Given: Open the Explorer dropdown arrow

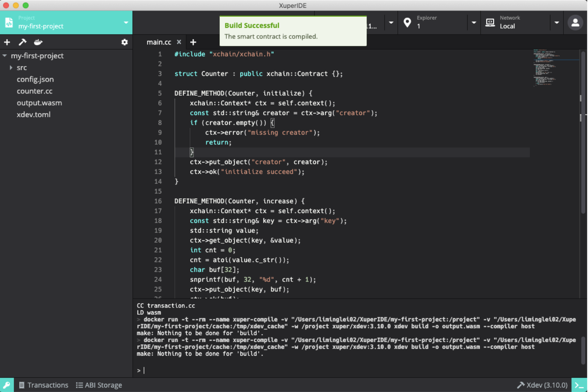Looking at the screenshot, I should 474,22.
